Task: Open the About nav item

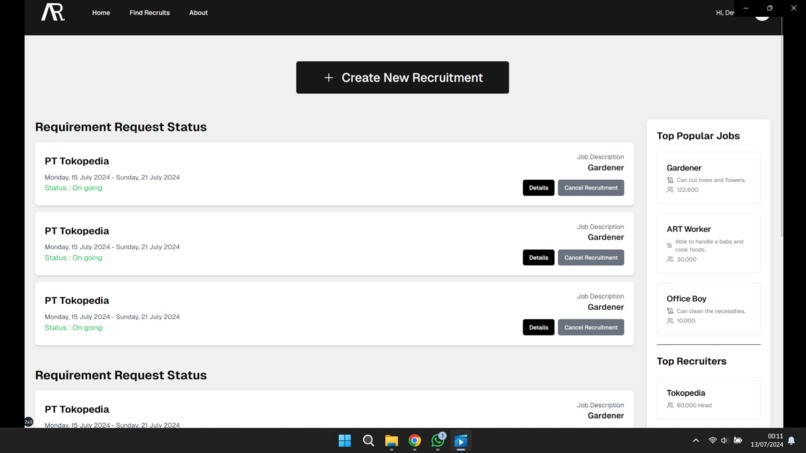Action: click(x=198, y=12)
